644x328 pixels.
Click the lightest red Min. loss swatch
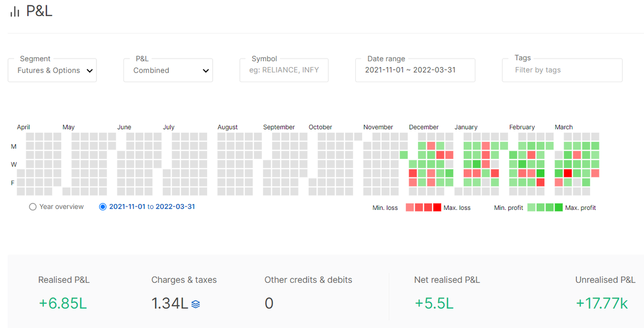tap(409, 207)
